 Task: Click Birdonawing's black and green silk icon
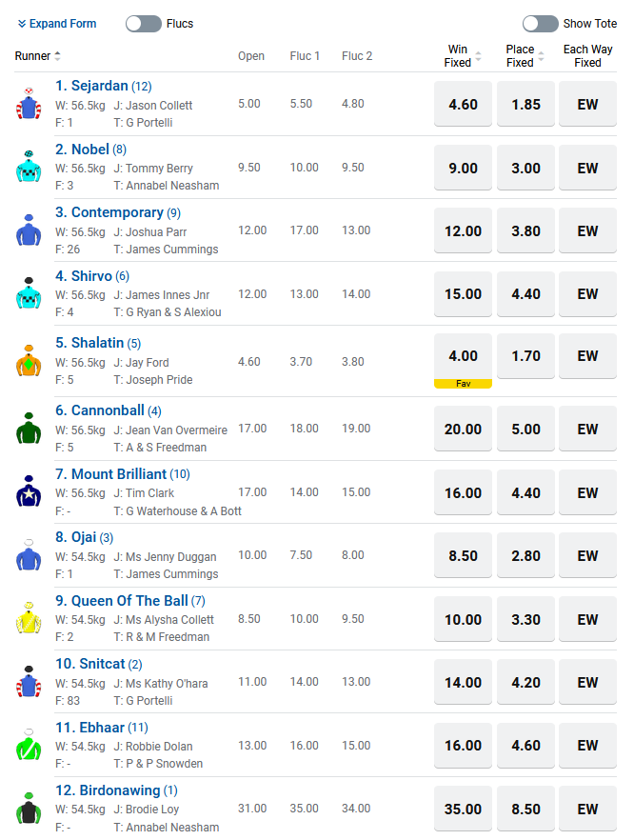29,808
